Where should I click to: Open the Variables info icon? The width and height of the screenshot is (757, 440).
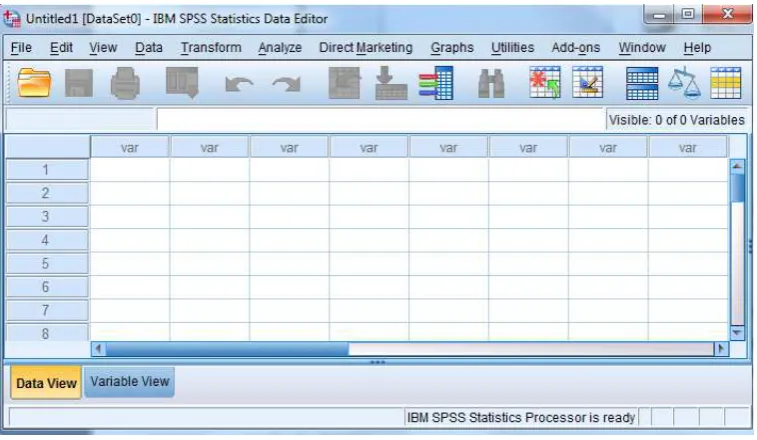436,83
